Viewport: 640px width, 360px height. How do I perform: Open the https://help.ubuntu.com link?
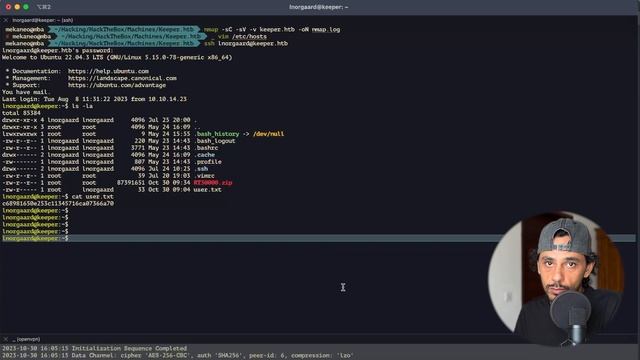point(108,71)
